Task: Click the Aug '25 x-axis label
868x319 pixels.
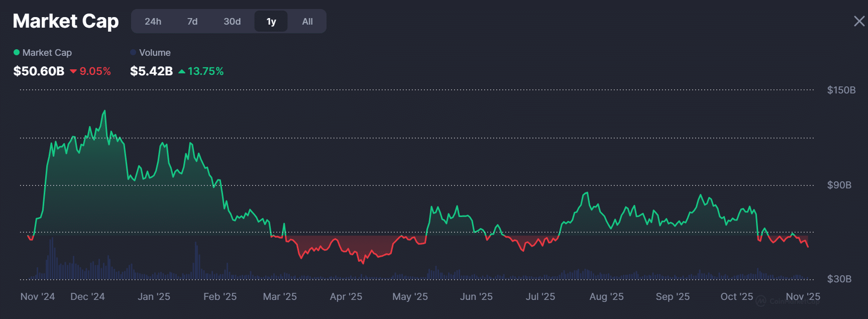Action: (x=606, y=297)
